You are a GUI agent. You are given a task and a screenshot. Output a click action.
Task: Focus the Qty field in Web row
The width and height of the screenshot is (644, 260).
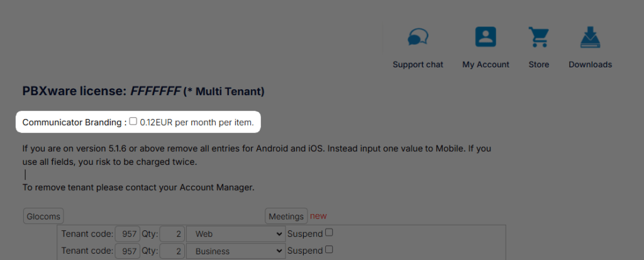coord(172,234)
